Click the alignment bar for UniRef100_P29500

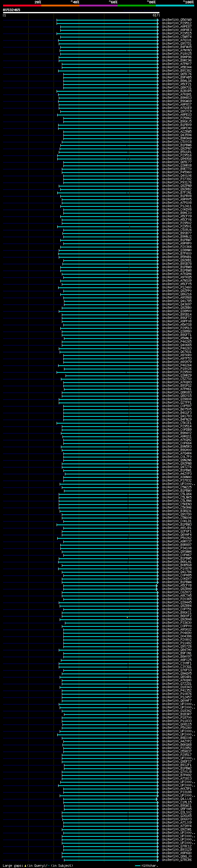point(107,372)
